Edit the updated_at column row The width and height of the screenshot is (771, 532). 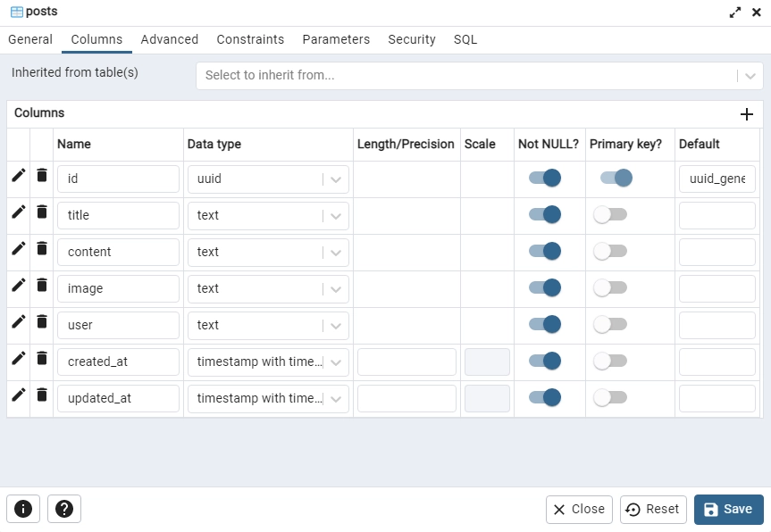click(19, 395)
